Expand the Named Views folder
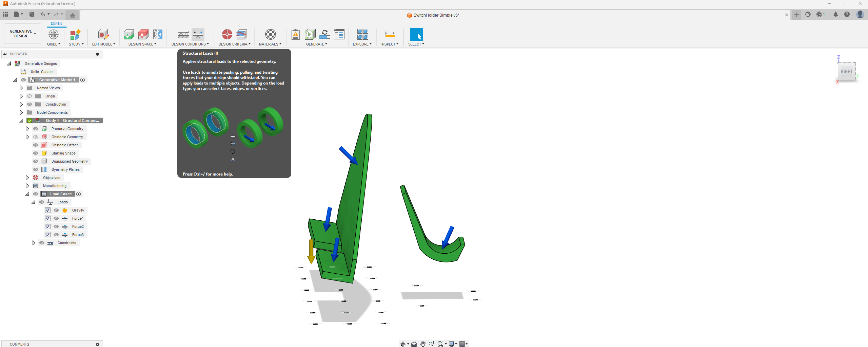Screen dimensions: 868x347 coord(21,88)
